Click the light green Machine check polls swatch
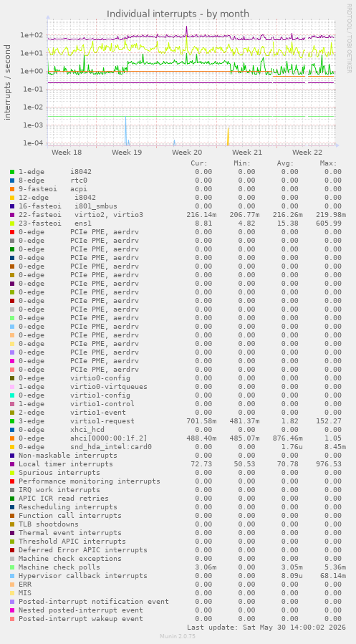The height and width of the screenshot is (644, 356). (12, 567)
